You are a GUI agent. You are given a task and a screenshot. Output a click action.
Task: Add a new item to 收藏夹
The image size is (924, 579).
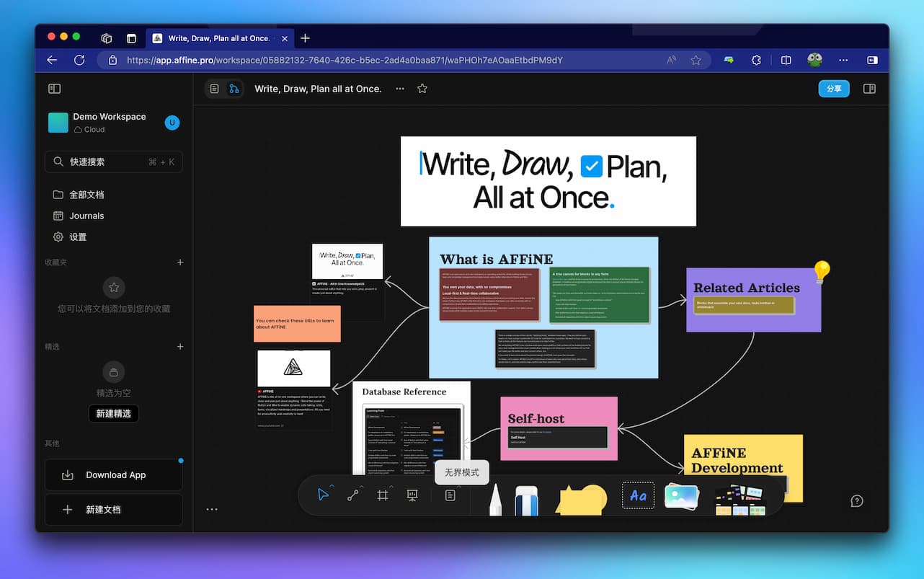pyautogui.click(x=180, y=262)
